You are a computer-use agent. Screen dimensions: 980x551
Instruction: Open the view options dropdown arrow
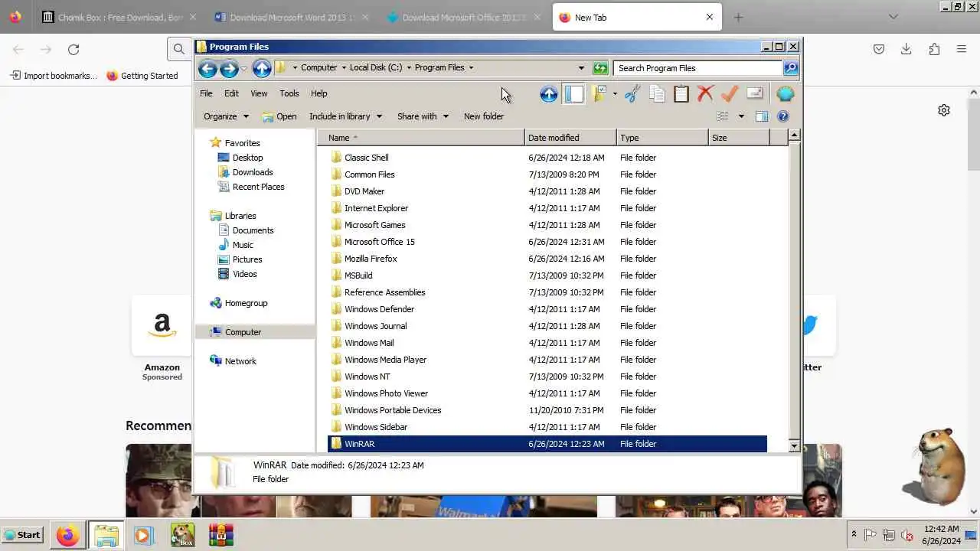point(741,116)
